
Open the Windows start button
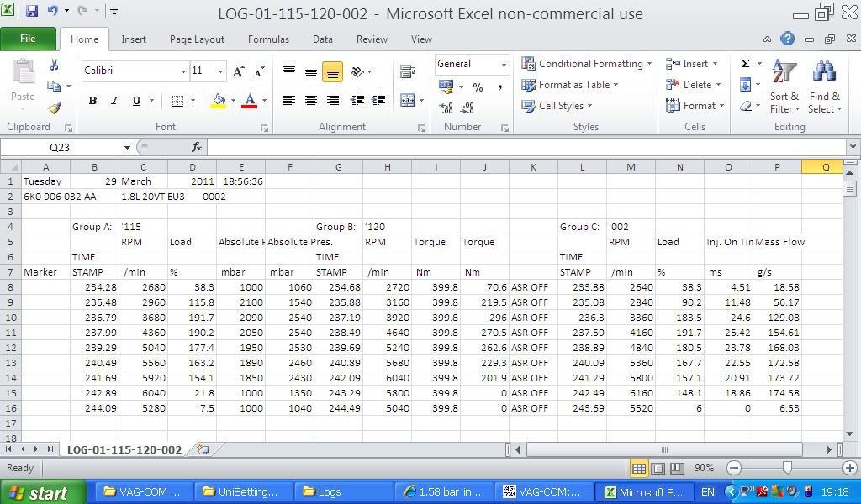(43, 492)
